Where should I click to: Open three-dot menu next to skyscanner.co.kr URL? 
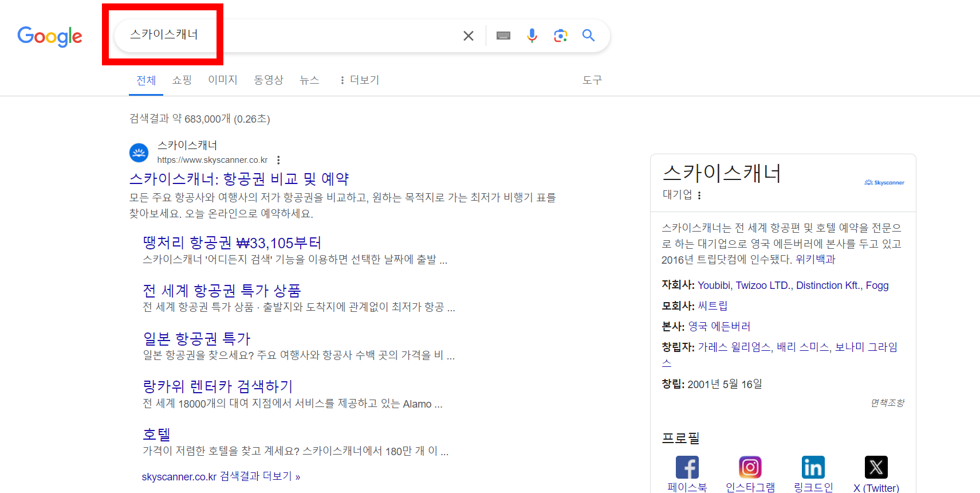tap(278, 160)
